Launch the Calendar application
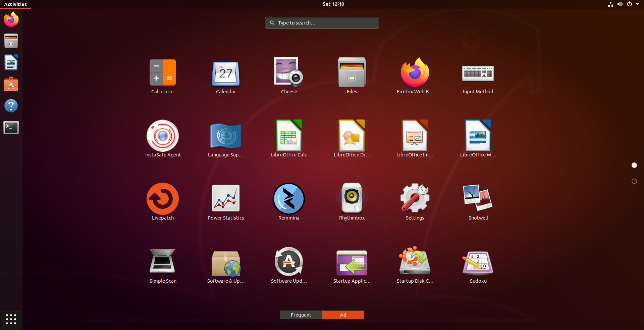Image resolution: width=644 pixels, height=330 pixels. tap(226, 74)
